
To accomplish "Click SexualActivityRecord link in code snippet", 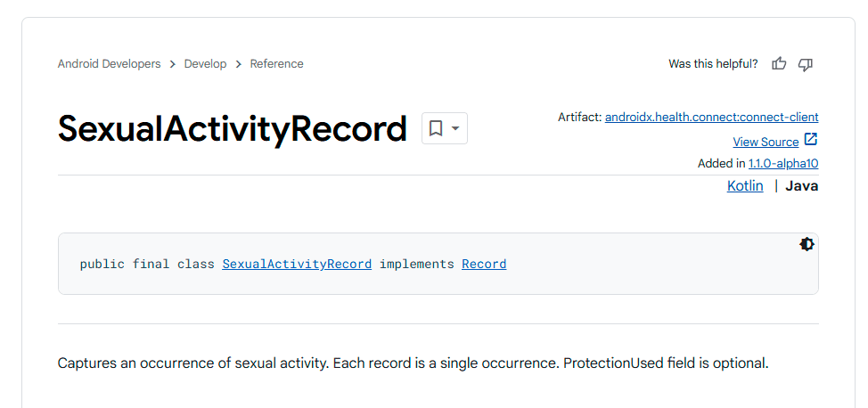I will click(x=297, y=264).
